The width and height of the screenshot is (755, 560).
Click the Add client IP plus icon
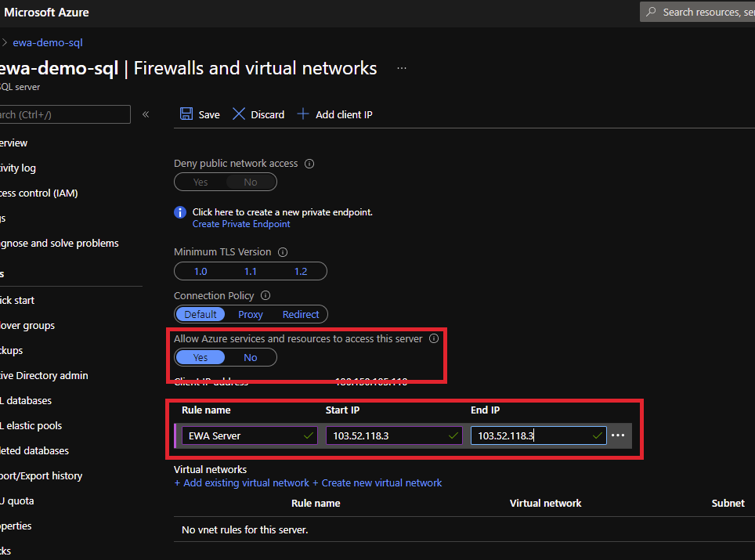click(x=303, y=114)
